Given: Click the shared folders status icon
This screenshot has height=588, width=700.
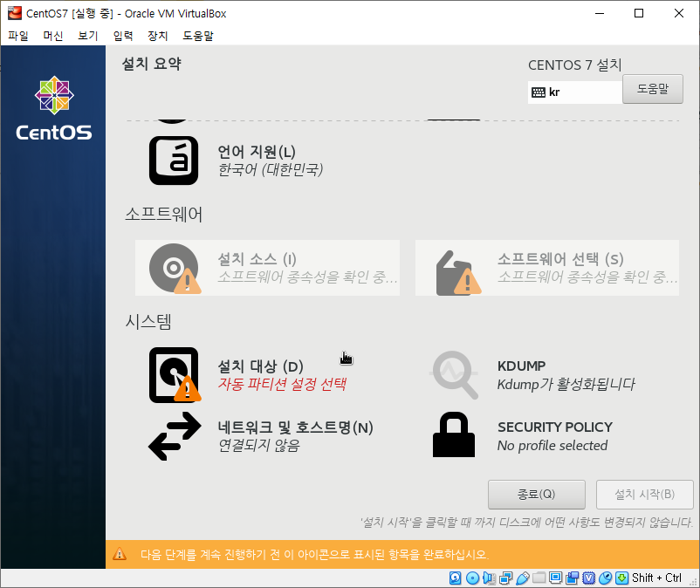Looking at the screenshot, I should pyautogui.click(x=539, y=578).
